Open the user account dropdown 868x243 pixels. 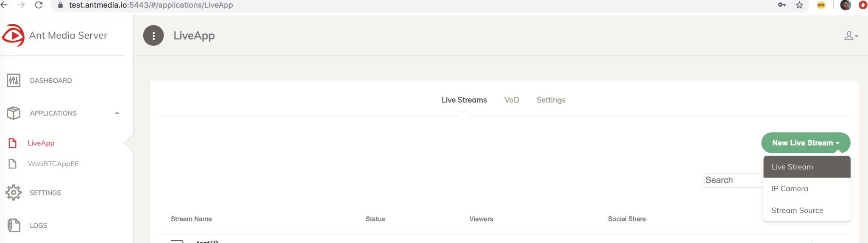pos(851,36)
